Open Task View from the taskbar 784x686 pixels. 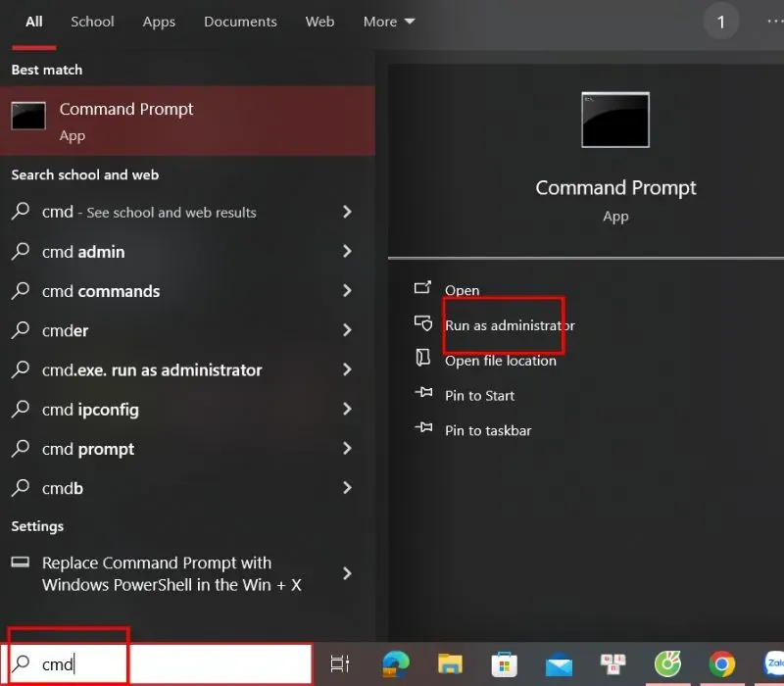340,663
